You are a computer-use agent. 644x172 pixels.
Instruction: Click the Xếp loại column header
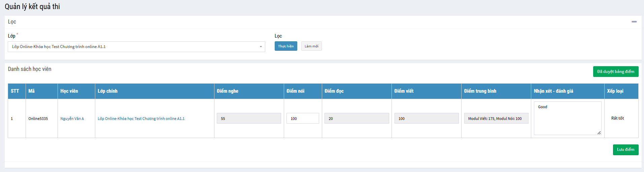tap(615, 91)
